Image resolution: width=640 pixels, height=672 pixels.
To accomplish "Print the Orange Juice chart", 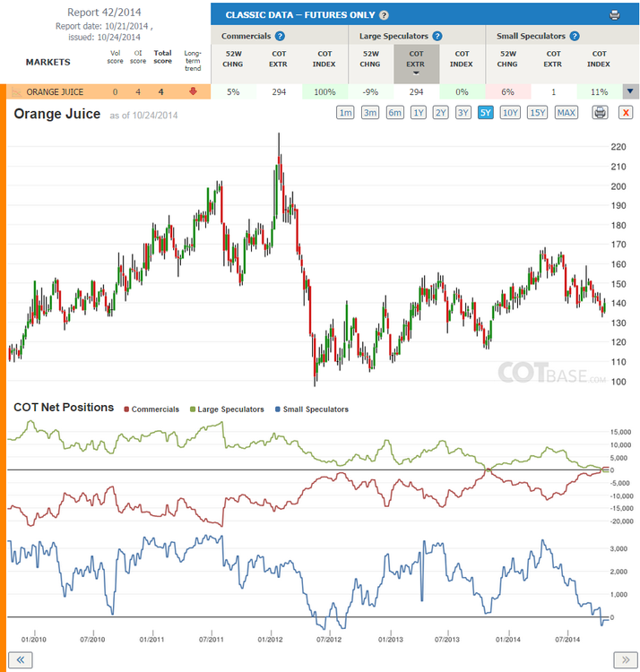I will (x=601, y=113).
